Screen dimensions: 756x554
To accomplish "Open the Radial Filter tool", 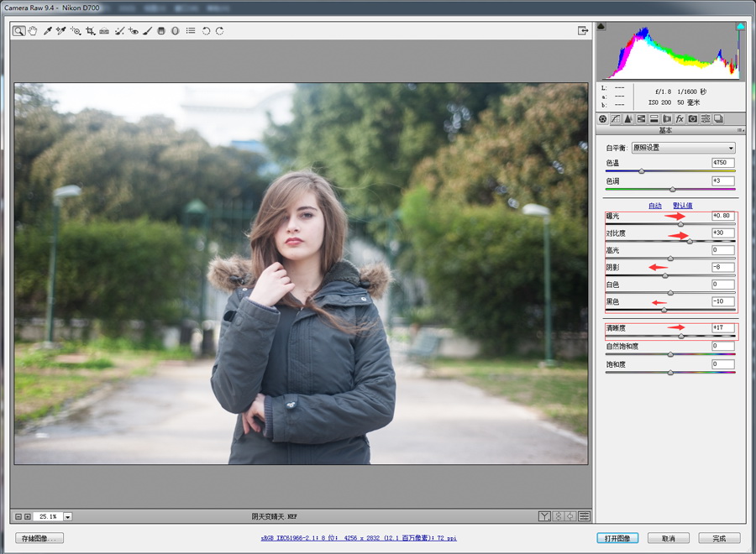I will coord(175,31).
